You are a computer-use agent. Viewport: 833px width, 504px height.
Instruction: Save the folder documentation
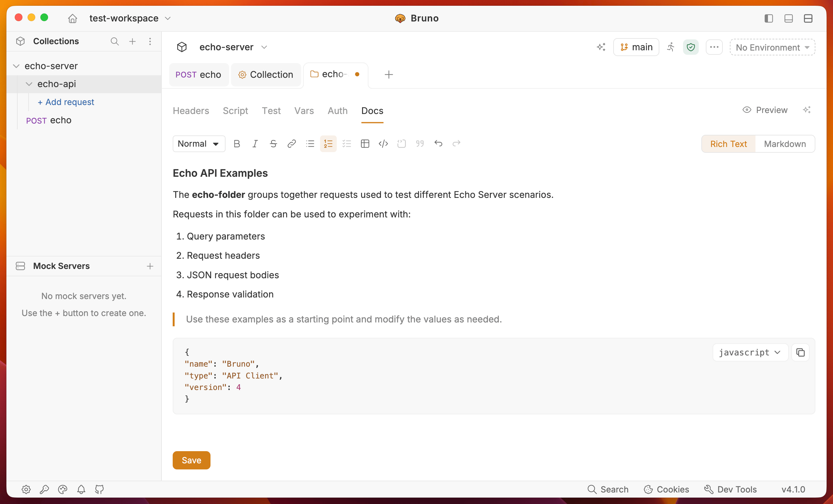click(191, 460)
